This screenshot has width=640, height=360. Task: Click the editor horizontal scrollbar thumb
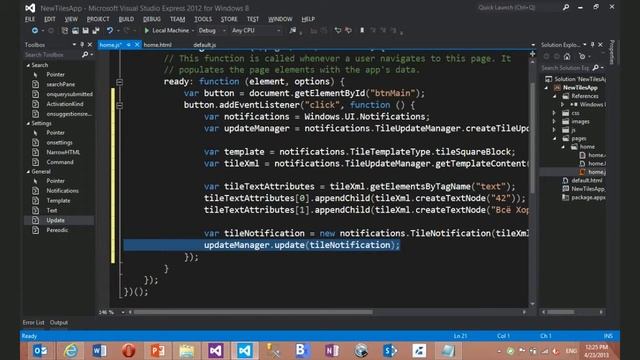click(x=253, y=312)
